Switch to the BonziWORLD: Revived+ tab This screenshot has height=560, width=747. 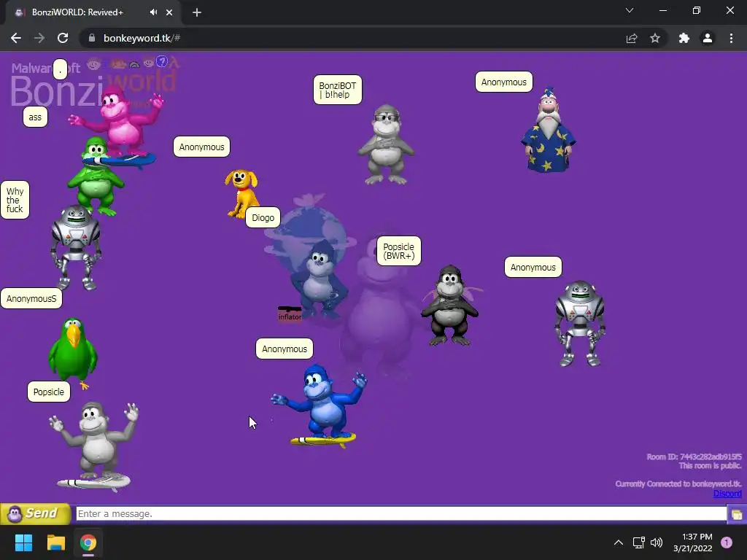coord(77,12)
